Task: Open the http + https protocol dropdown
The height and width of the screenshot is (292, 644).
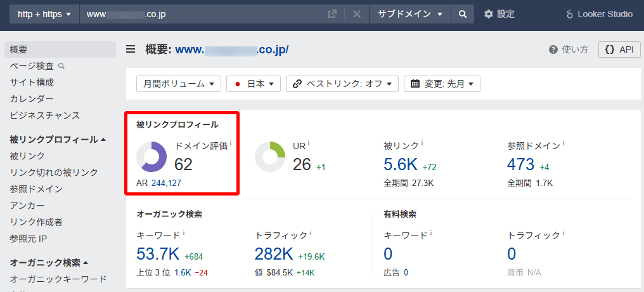Action: pos(44,14)
